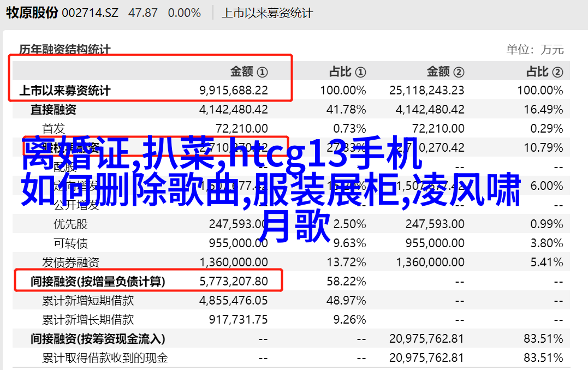Select the 直接融资 row label
Image resolution: width=588 pixels, height=370 pixels.
[54, 110]
